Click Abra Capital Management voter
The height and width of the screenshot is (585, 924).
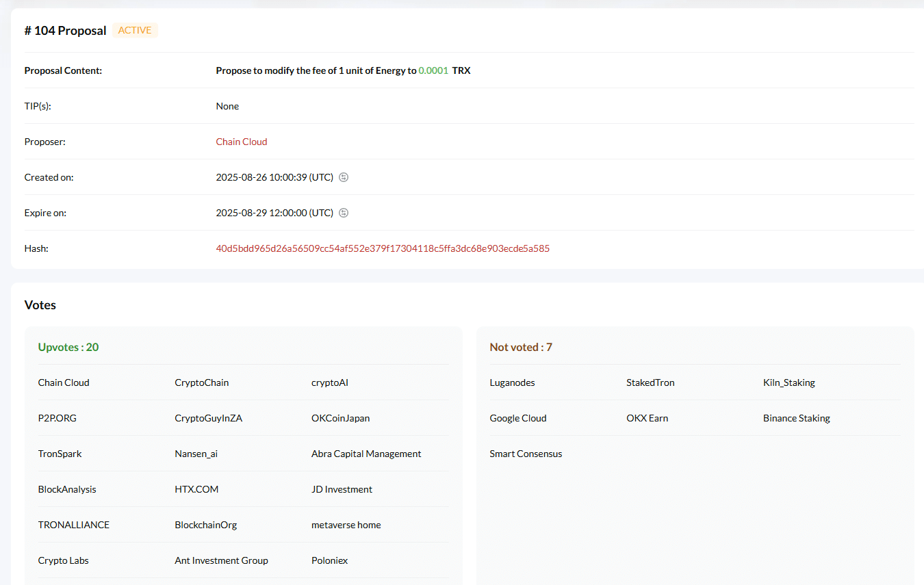pyautogui.click(x=366, y=454)
